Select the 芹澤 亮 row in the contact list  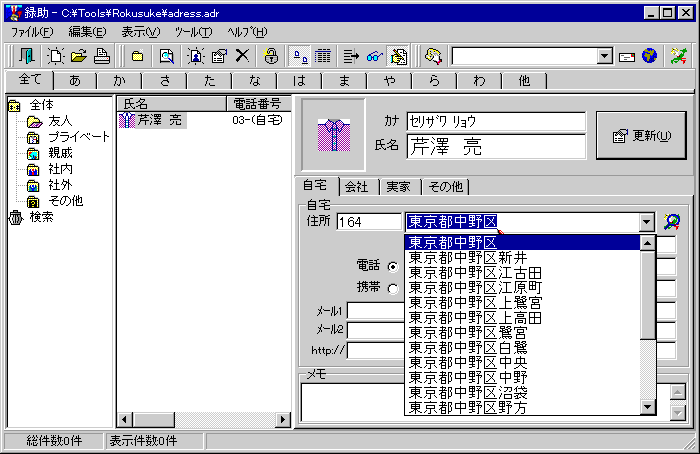coord(153,120)
